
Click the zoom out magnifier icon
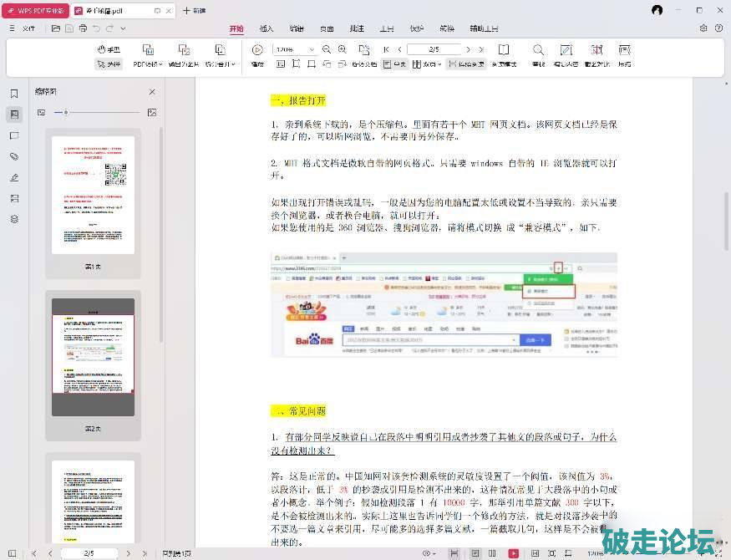coord(327,49)
